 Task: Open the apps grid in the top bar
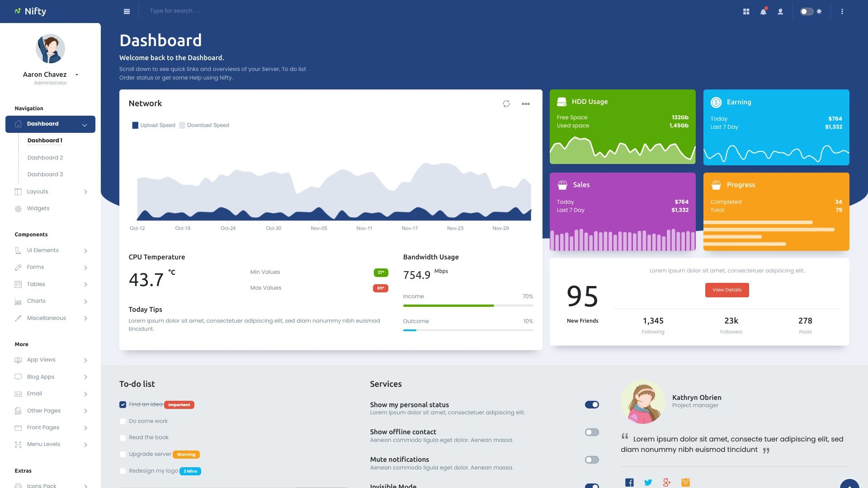(x=745, y=11)
